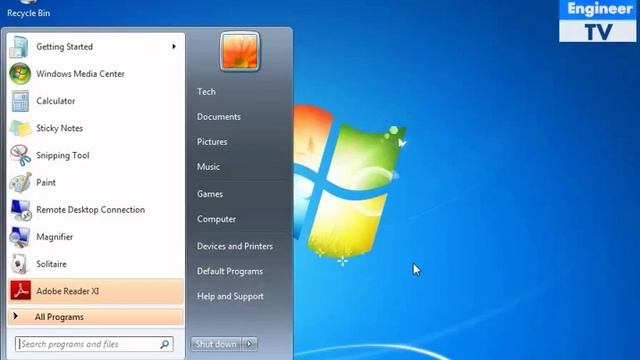Open the Tech user folder
This screenshot has width=640, height=360.
point(206,92)
